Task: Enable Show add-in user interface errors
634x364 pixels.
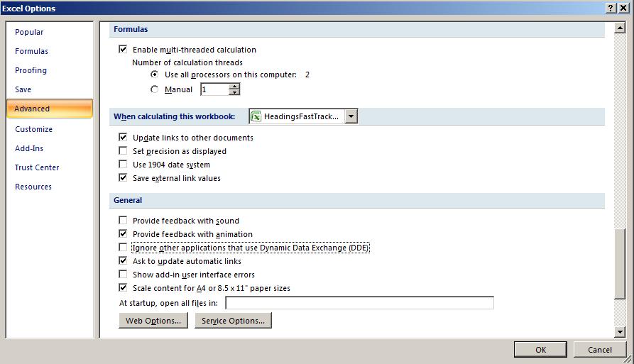Action: coord(123,275)
